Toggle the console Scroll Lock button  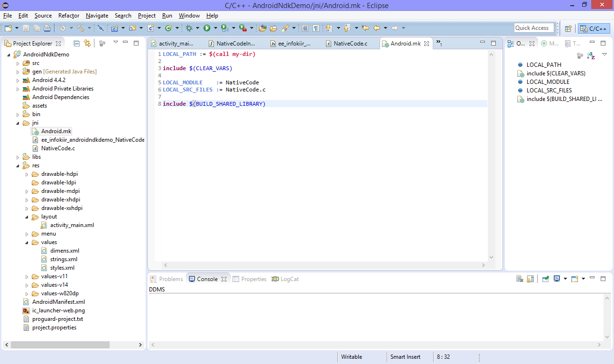point(530,279)
